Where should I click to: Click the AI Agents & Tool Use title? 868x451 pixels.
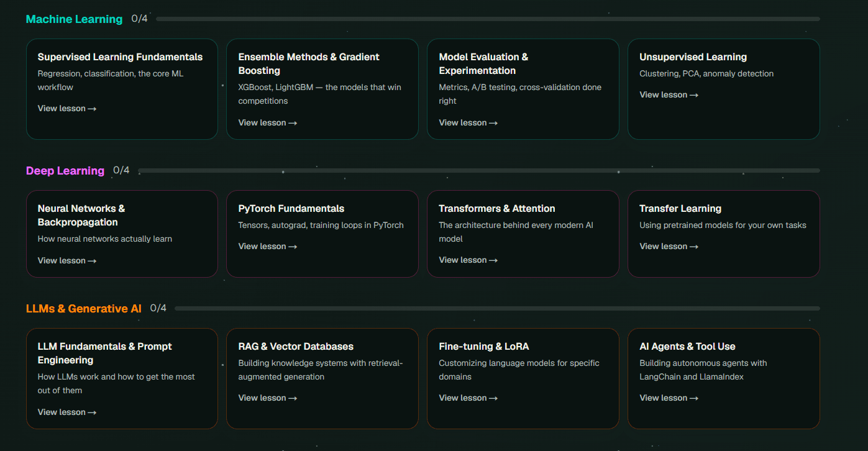point(687,347)
